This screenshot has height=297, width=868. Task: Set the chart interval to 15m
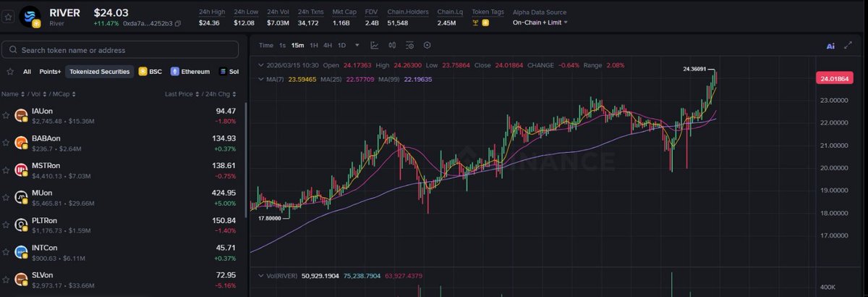297,46
